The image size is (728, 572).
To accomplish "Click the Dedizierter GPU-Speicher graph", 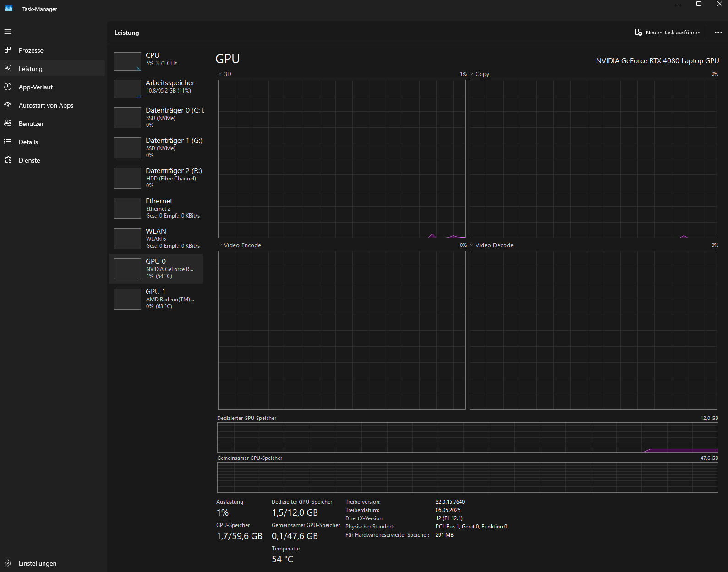I will click(468, 437).
